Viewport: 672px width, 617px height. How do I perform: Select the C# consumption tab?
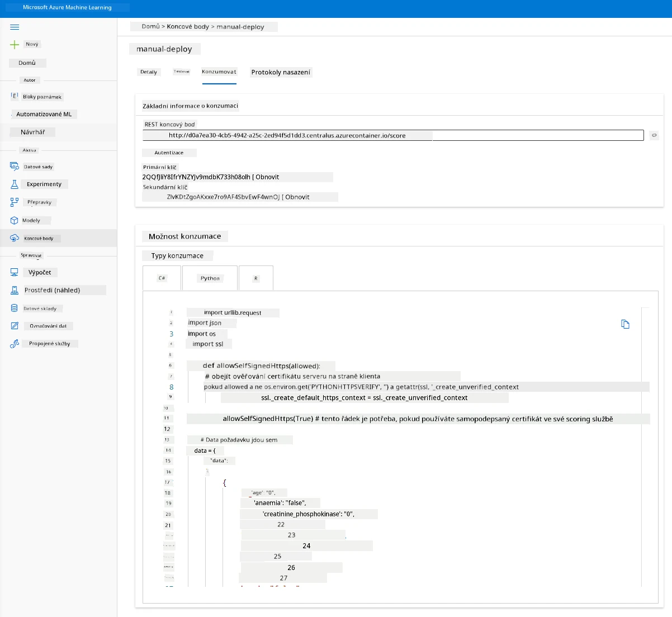pyautogui.click(x=162, y=278)
